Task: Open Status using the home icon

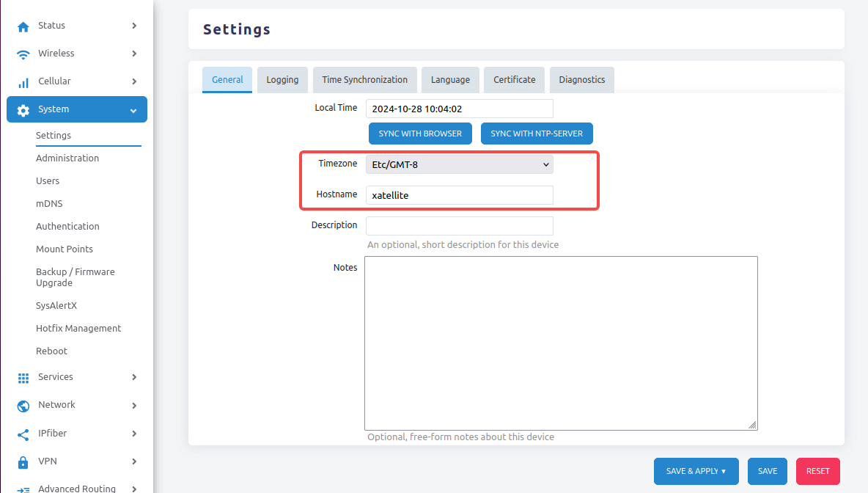Action: [23, 25]
